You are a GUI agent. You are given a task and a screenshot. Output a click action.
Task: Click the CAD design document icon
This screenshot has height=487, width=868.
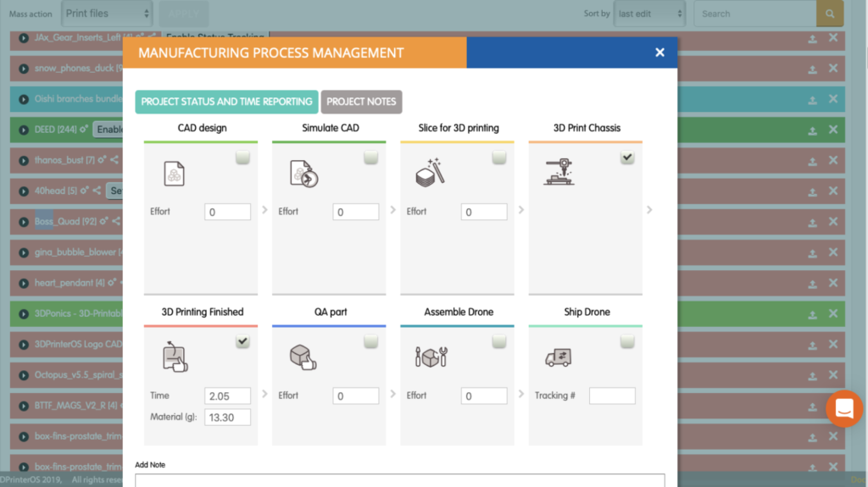point(174,174)
